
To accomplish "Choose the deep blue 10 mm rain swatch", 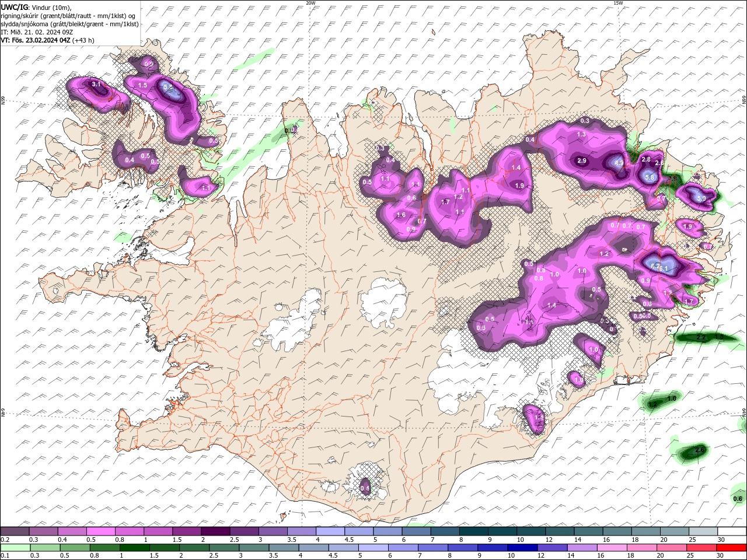I will [x=522, y=548].
